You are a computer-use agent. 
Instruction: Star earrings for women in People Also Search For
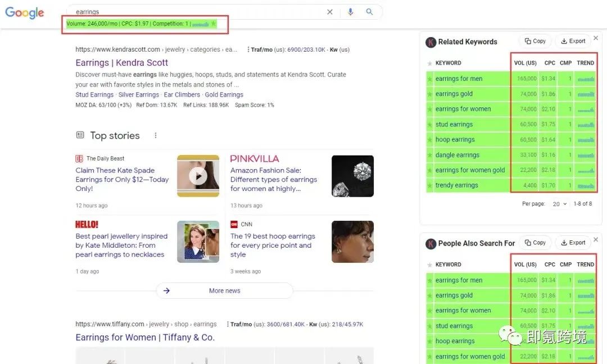pyautogui.click(x=429, y=311)
